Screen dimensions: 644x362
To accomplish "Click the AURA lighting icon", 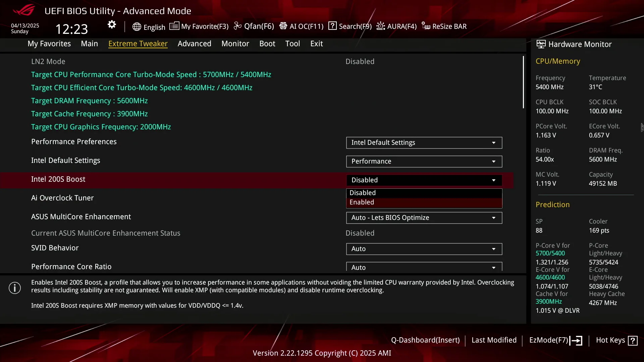I will click(x=381, y=26).
